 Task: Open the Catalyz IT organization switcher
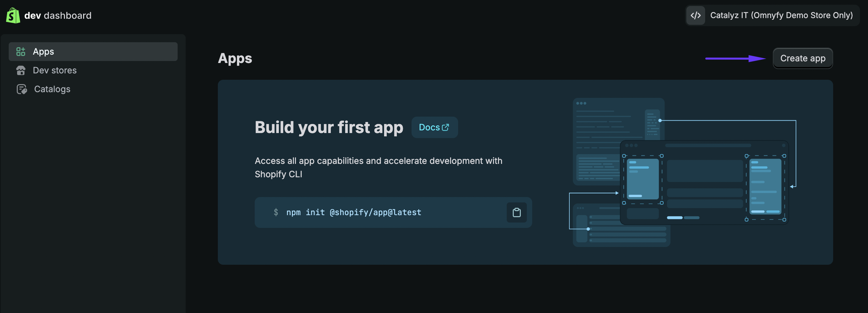coord(772,15)
